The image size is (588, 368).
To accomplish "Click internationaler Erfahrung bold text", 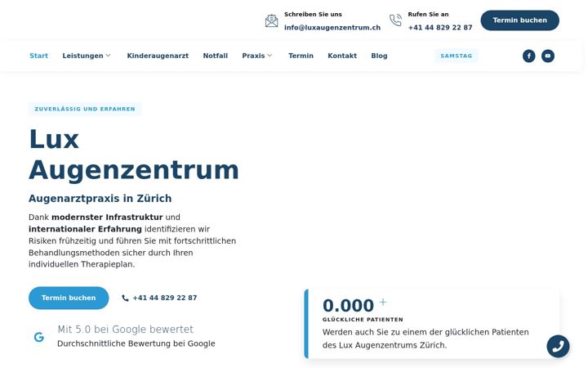I will pos(85,229).
